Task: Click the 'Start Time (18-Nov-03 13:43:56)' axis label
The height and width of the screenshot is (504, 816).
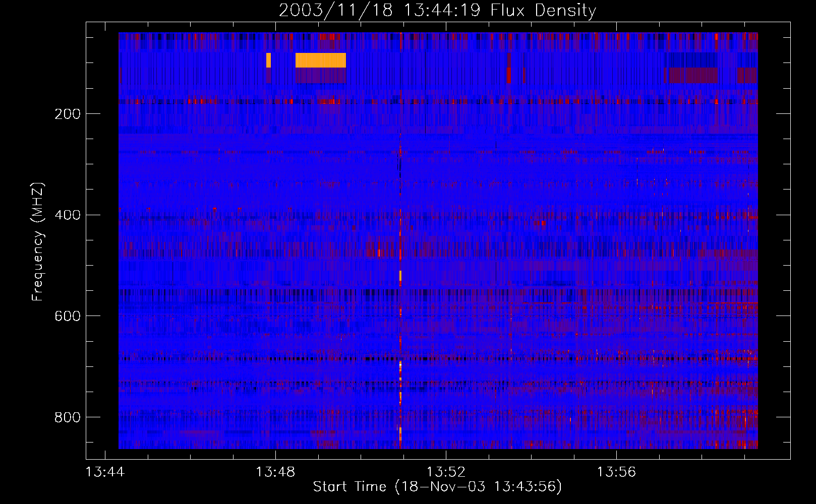Action: pos(437,487)
